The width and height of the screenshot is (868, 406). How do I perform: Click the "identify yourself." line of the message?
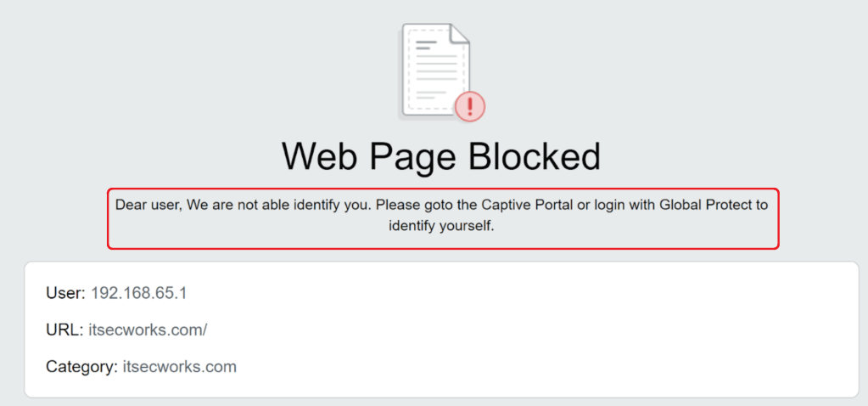click(441, 227)
